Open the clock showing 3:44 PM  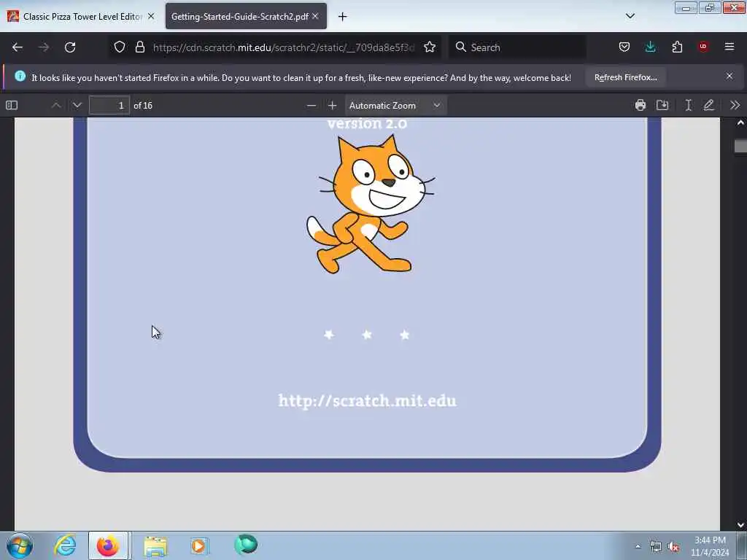click(710, 545)
